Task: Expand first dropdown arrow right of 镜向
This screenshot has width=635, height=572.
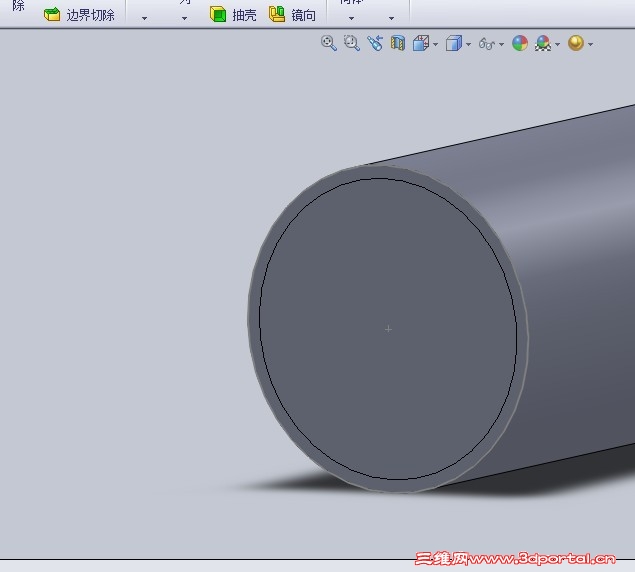Action: pos(352,18)
